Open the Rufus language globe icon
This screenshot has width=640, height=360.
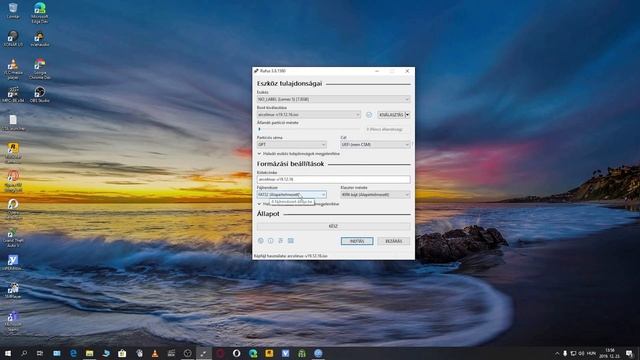[260, 241]
